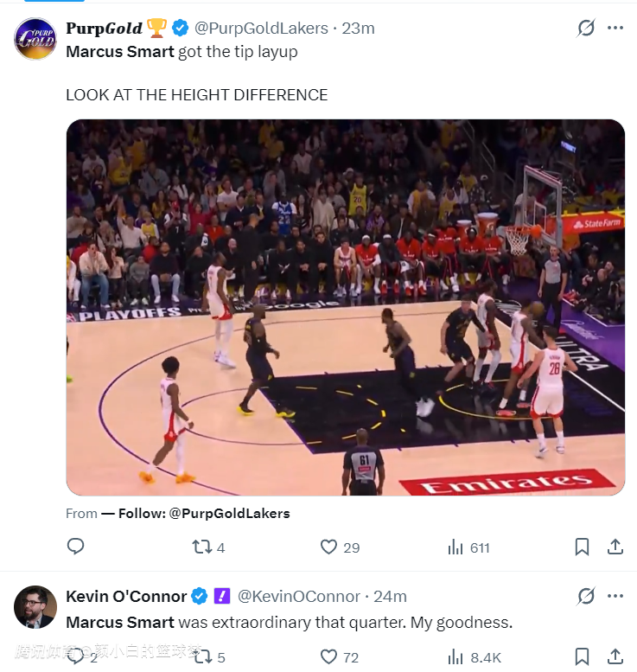Bookmark the PurpGold tweet

point(583,547)
